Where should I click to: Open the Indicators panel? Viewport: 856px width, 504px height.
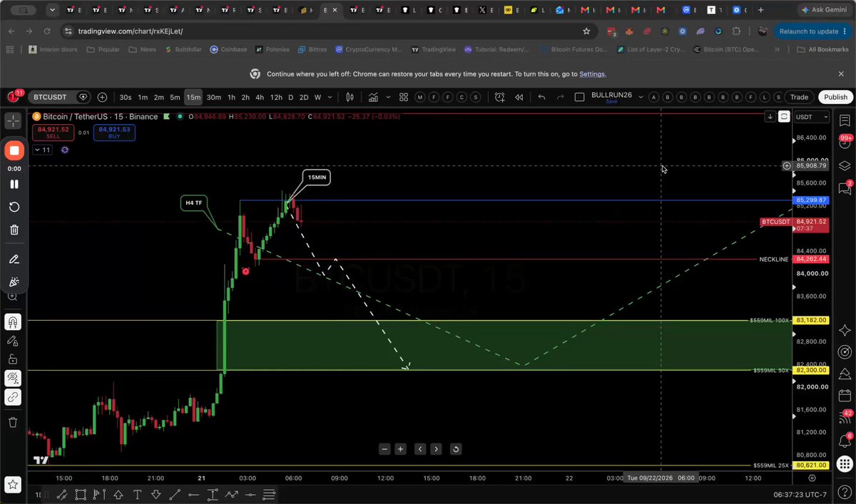click(373, 97)
